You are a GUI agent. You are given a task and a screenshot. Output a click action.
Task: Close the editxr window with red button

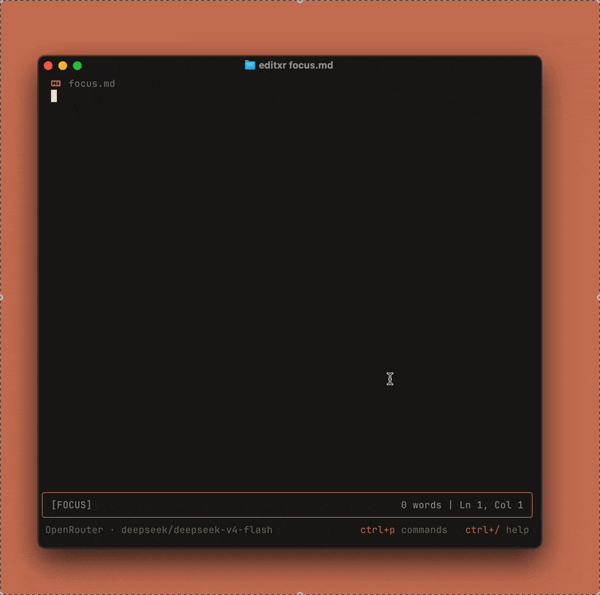(x=48, y=66)
